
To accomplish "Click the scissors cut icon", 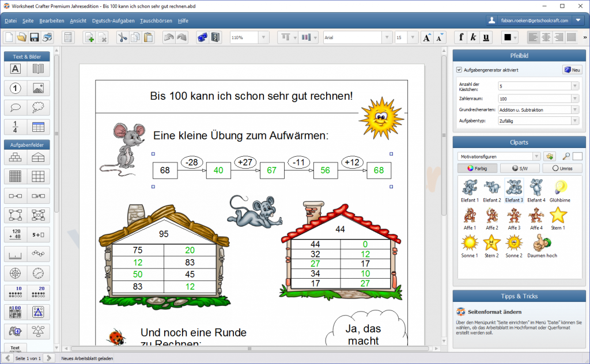I will [122, 37].
